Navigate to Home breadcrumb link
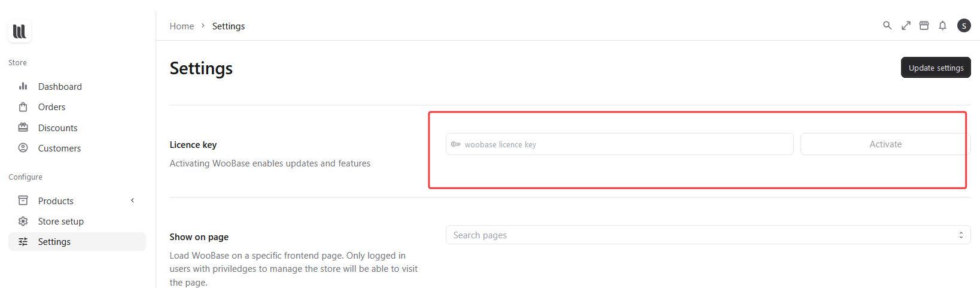This screenshot has width=980, height=288. click(182, 26)
